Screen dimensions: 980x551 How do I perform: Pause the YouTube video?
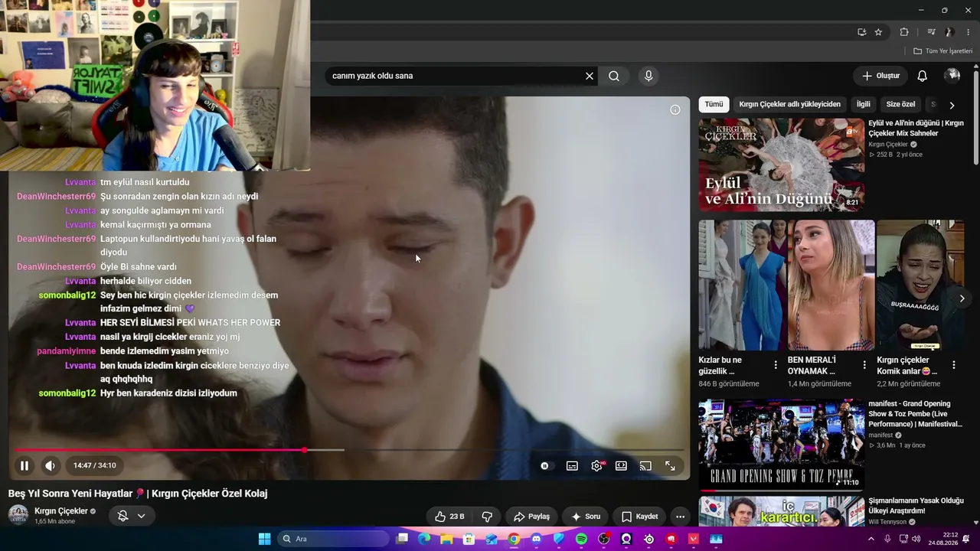(x=24, y=465)
